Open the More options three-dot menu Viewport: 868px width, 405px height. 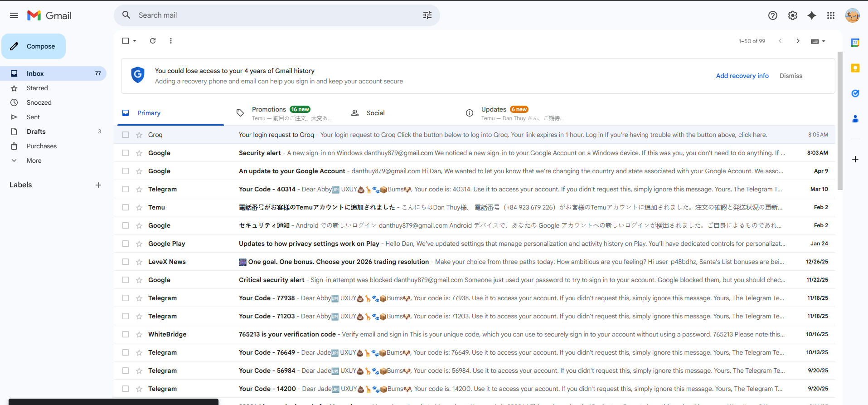coord(171,41)
